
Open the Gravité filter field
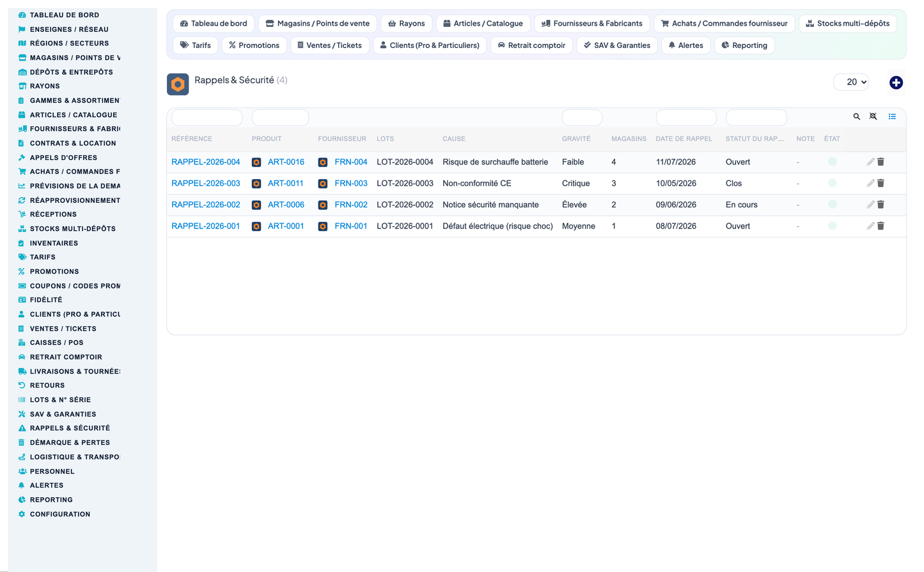582,118
